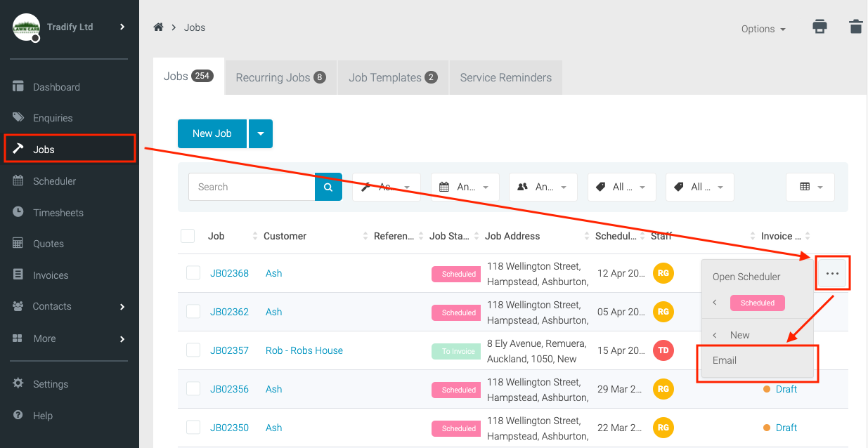
Task: Open the calendar date filter dropdown
Action: [x=465, y=187]
